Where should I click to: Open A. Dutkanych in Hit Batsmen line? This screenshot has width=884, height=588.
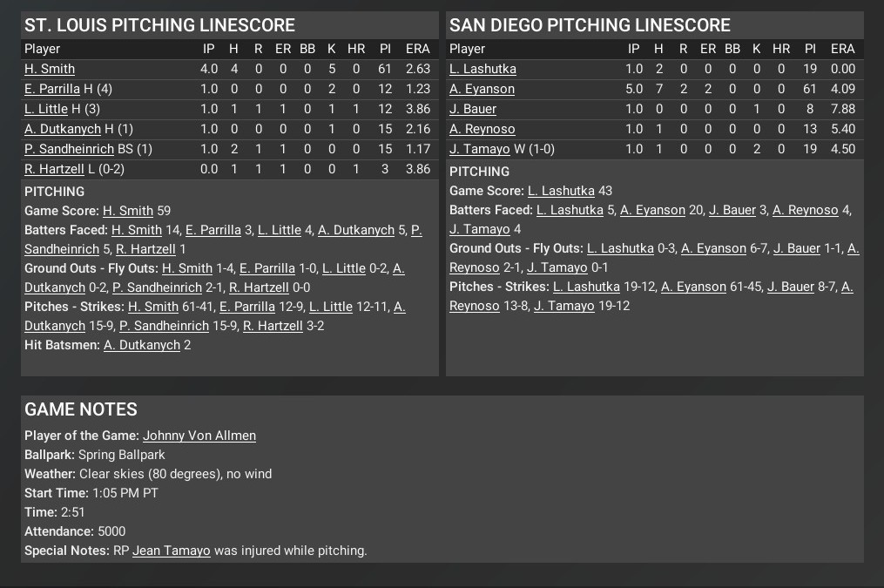point(142,345)
